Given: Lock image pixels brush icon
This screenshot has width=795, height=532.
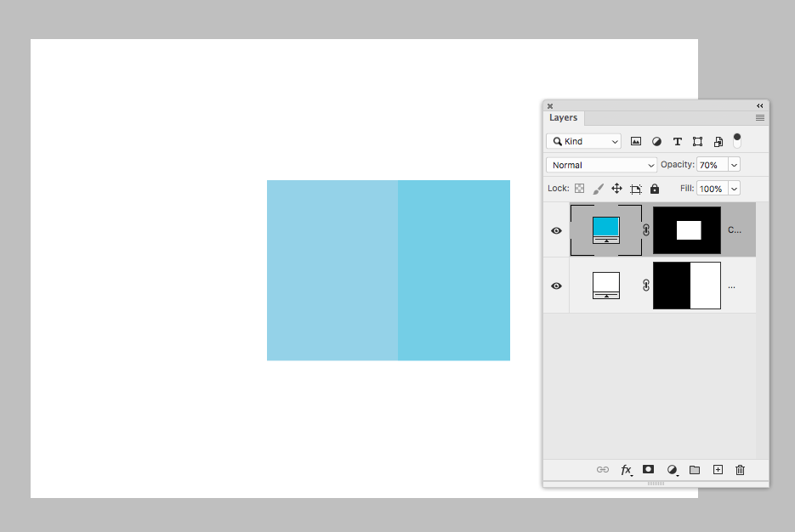Looking at the screenshot, I should coord(599,189).
